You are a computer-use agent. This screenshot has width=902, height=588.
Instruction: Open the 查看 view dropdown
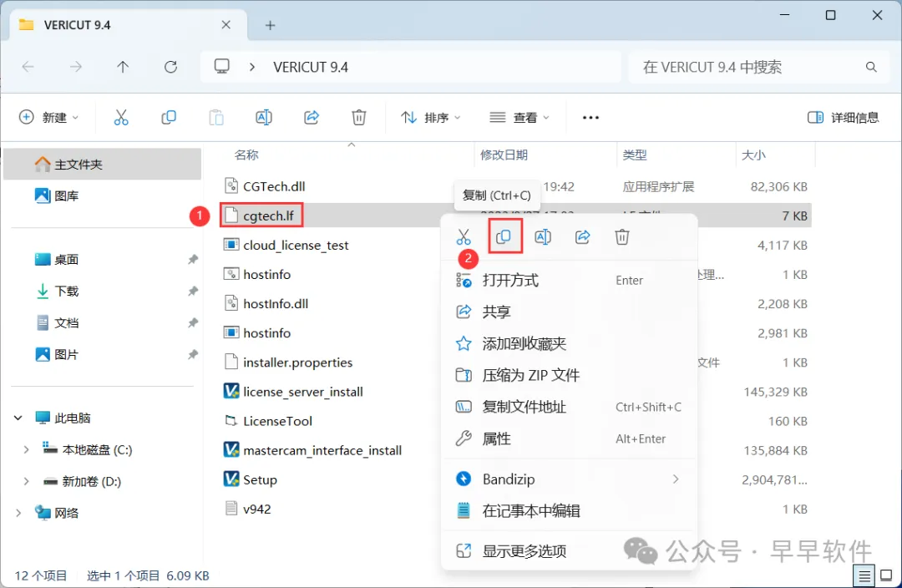(x=519, y=118)
